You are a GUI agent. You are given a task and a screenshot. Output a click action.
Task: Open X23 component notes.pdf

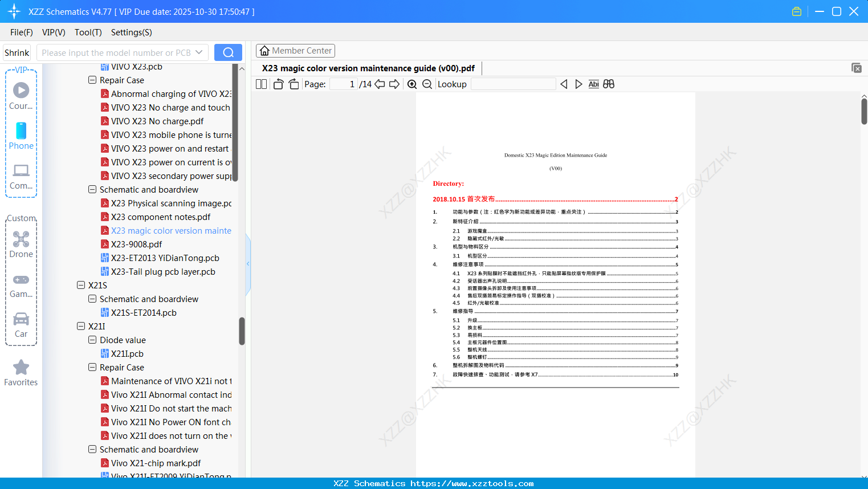[x=156, y=217]
